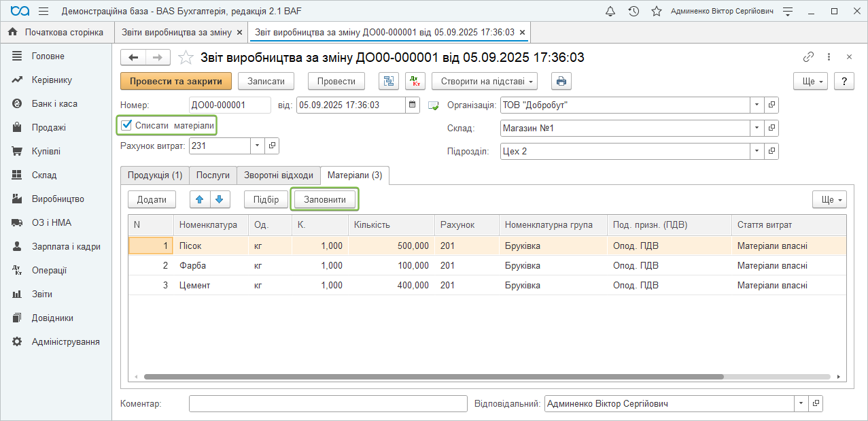
Task: Click the printer icon in document toolbar
Action: [x=561, y=81]
